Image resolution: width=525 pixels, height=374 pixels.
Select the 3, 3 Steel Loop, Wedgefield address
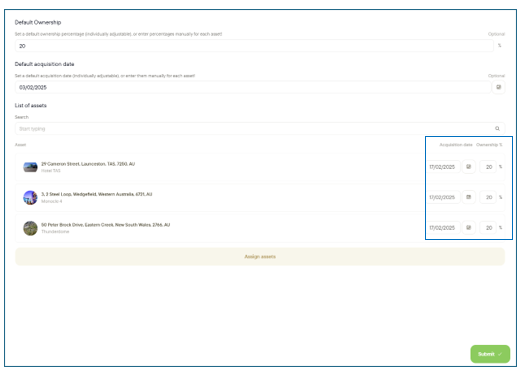96,194
